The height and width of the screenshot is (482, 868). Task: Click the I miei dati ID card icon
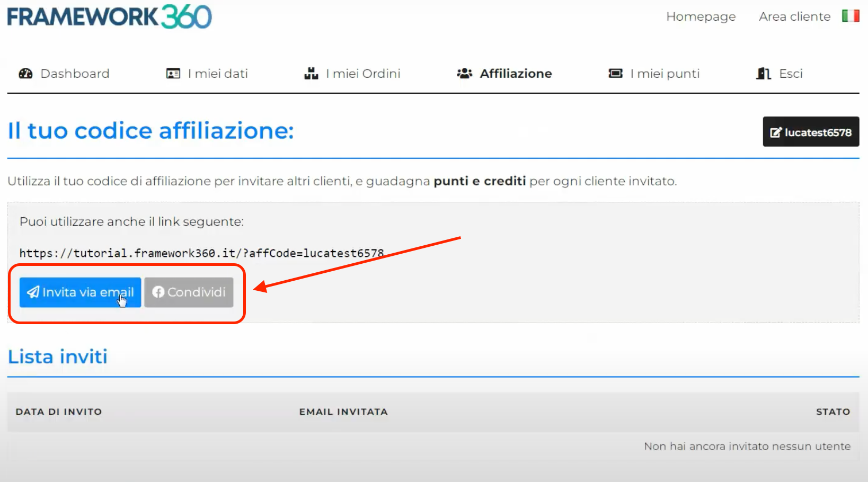click(172, 73)
